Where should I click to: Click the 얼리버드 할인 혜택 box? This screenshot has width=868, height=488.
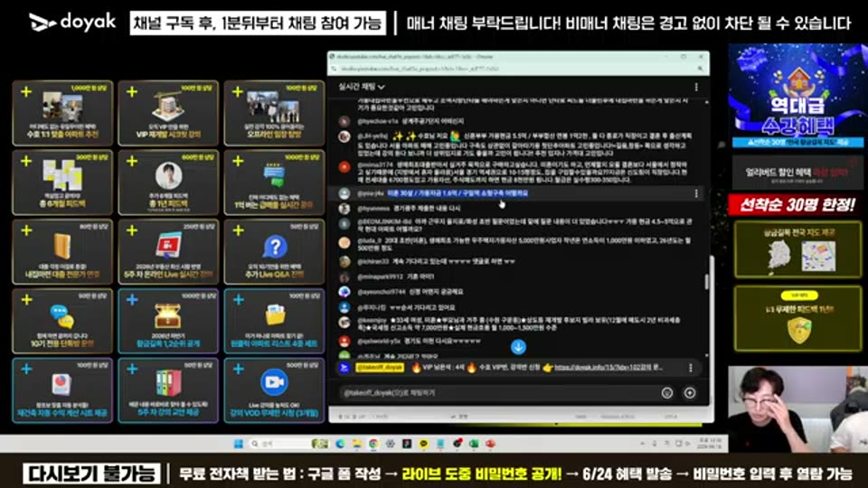(797, 174)
